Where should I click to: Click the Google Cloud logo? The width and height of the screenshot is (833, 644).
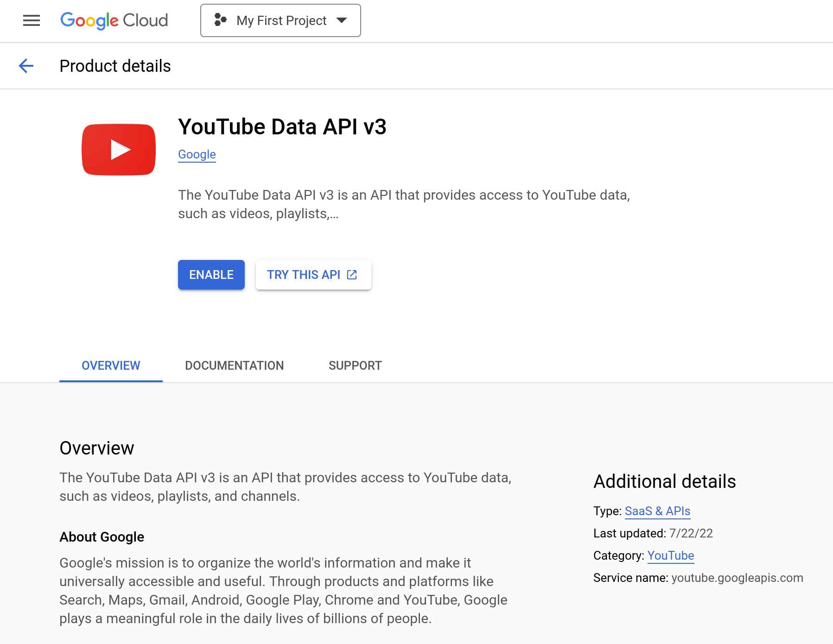[x=114, y=20]
